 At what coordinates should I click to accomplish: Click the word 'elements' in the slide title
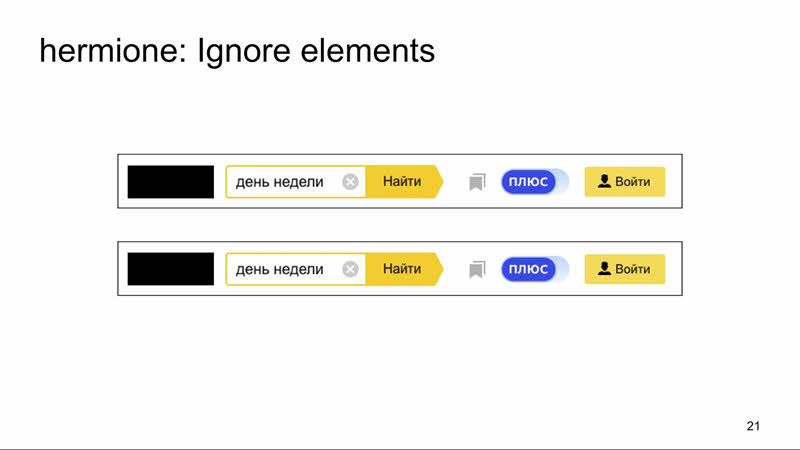367,51
